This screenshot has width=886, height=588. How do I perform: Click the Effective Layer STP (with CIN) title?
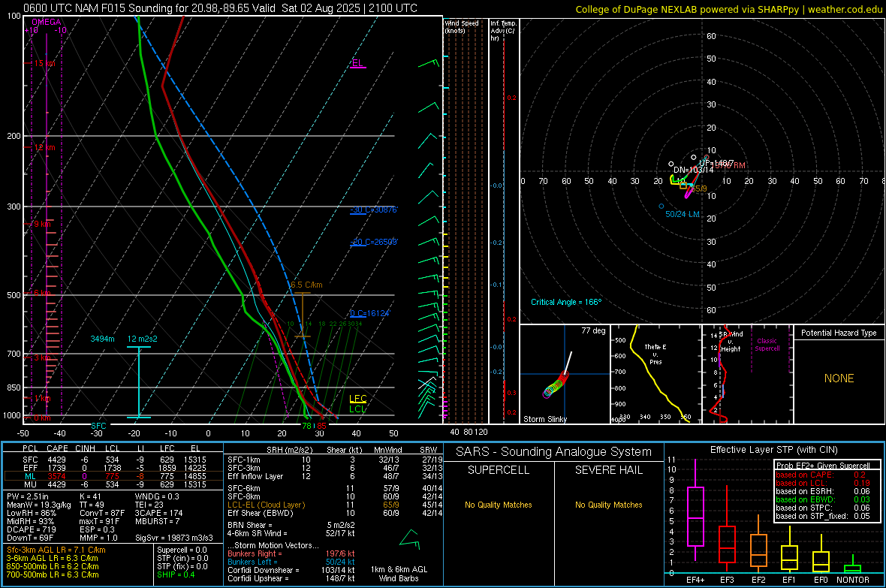tap(774, 450)
